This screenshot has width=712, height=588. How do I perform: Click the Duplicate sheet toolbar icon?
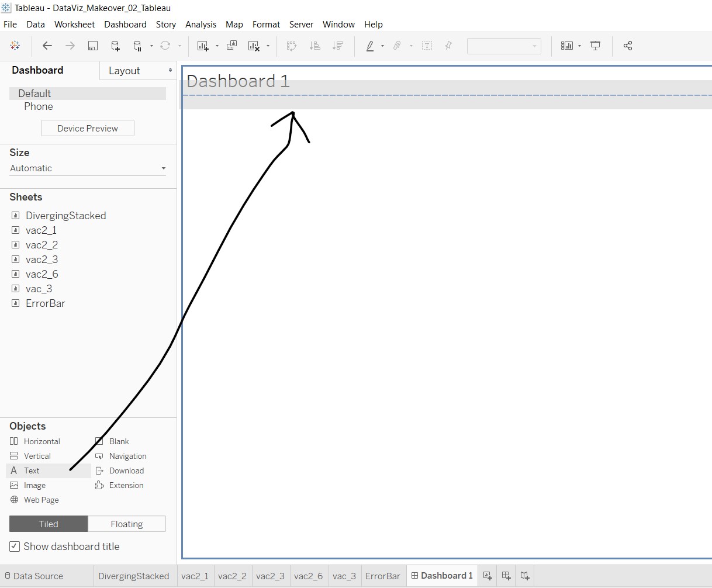(231, 46)
